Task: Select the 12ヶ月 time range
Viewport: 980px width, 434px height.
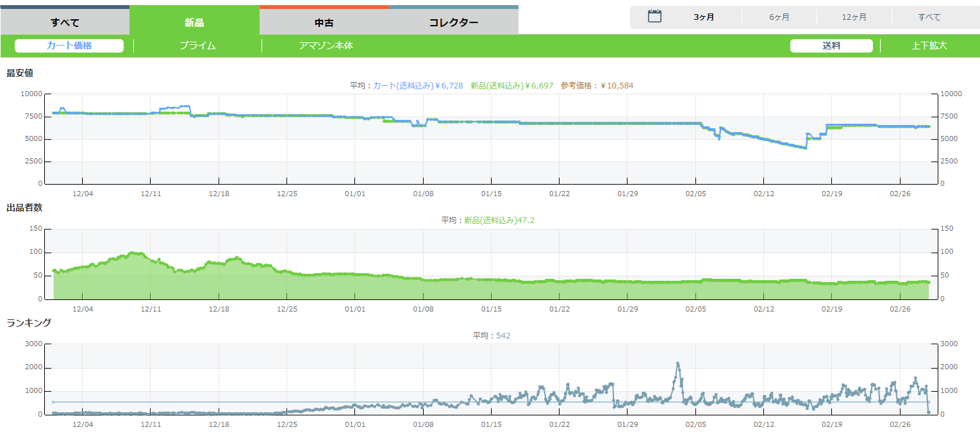Action: pyautogui.click(x=854, y=17)
